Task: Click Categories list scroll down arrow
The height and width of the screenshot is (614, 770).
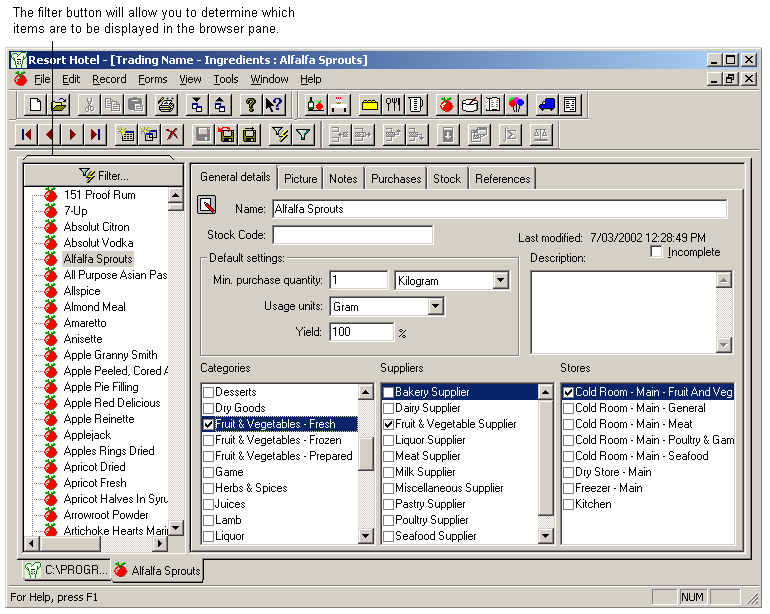Action: coord(365,536)
